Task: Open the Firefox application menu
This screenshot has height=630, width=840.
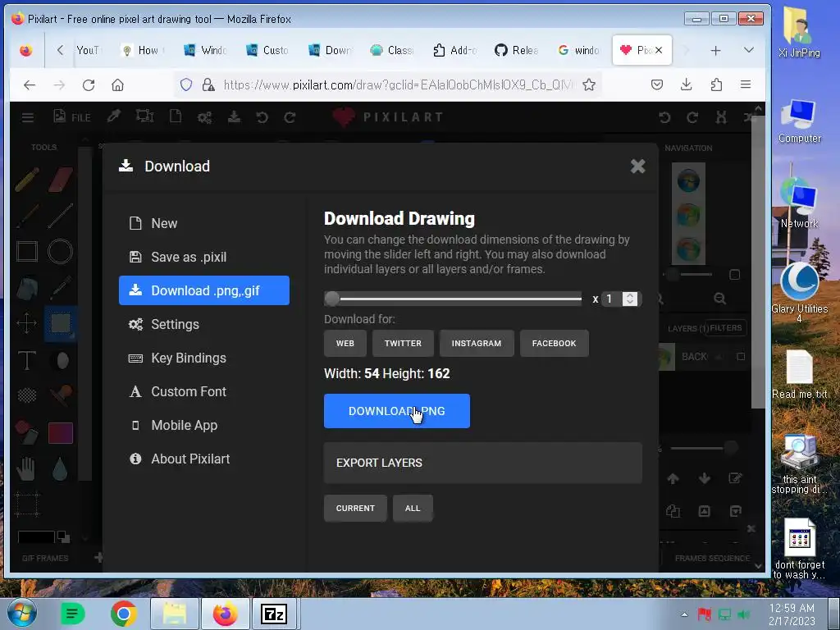Action: (745, 84)
